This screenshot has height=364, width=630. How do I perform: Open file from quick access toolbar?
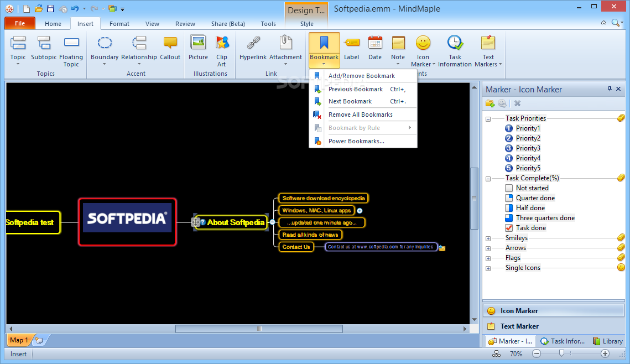pyautogui.click(x=39, y=9)
